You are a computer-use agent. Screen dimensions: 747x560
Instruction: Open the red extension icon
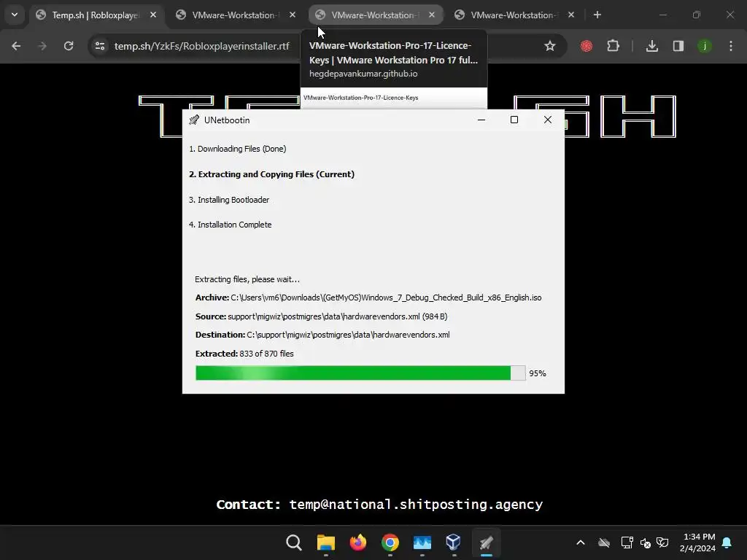point(587,46)
